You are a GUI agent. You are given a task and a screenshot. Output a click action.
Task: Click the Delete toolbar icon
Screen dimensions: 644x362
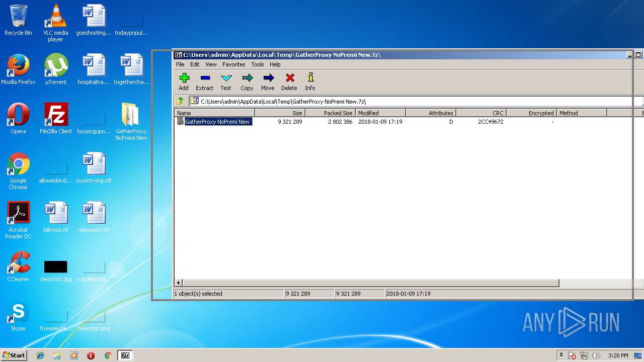point(289,81)
